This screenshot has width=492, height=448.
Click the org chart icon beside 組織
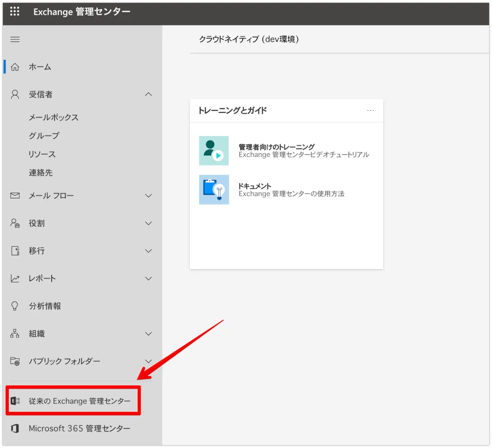click(x=15, y=334)
